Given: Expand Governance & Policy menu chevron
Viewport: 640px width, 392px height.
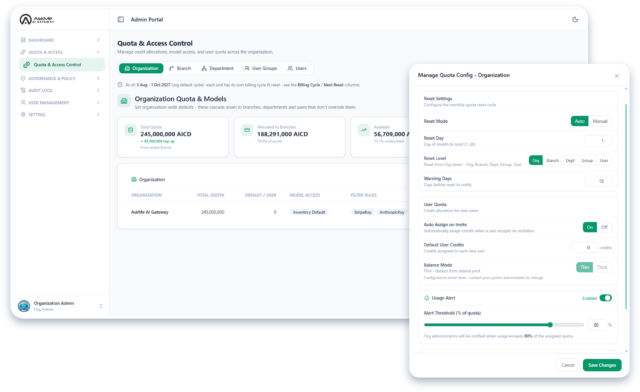Looking at the screenshot, I should (98, 78).
